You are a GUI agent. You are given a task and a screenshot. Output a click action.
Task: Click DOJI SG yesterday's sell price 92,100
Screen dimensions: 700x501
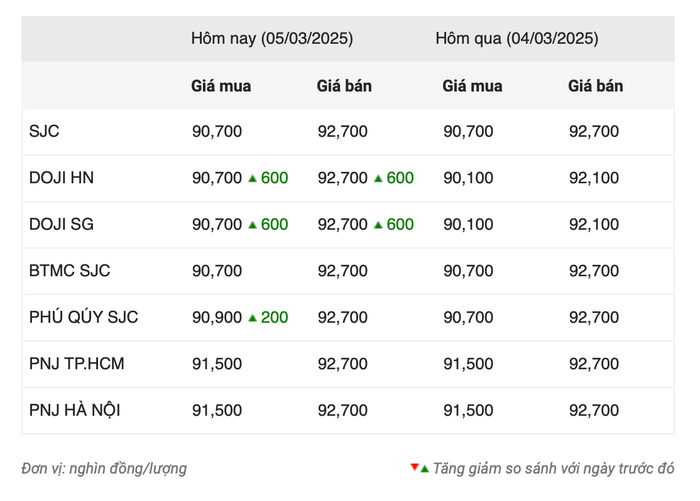(x=594, y=224)
